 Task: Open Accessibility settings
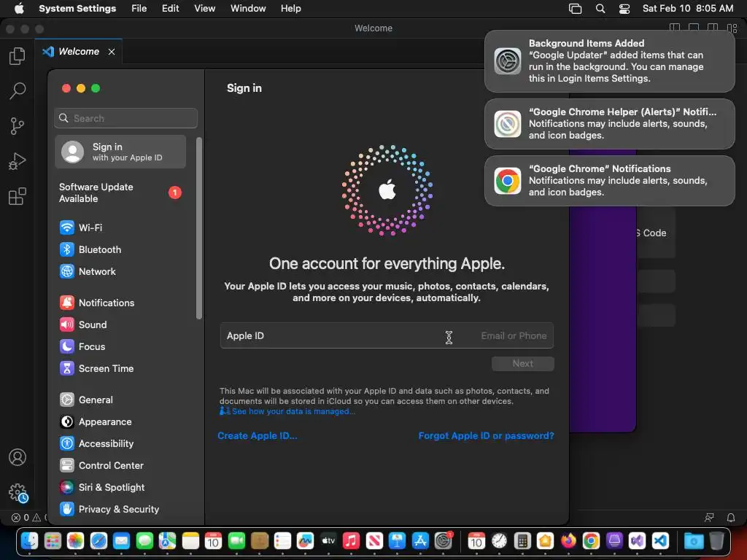tap(120, 444)
